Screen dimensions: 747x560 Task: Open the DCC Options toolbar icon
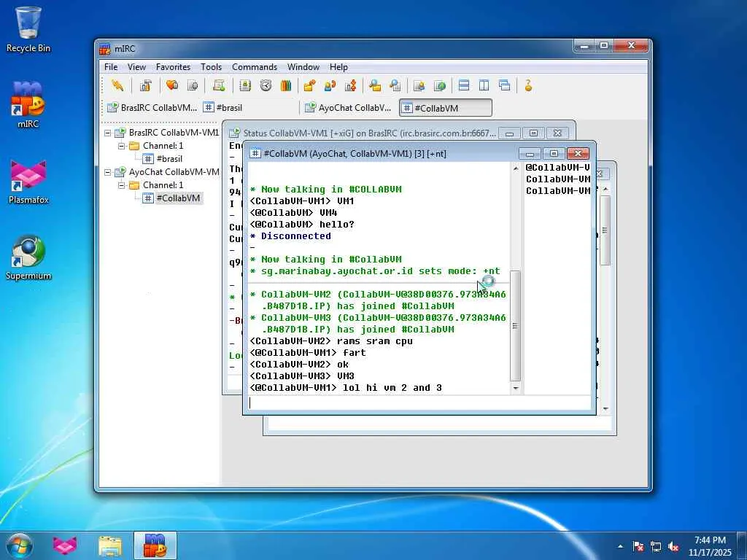pos(351,86)
